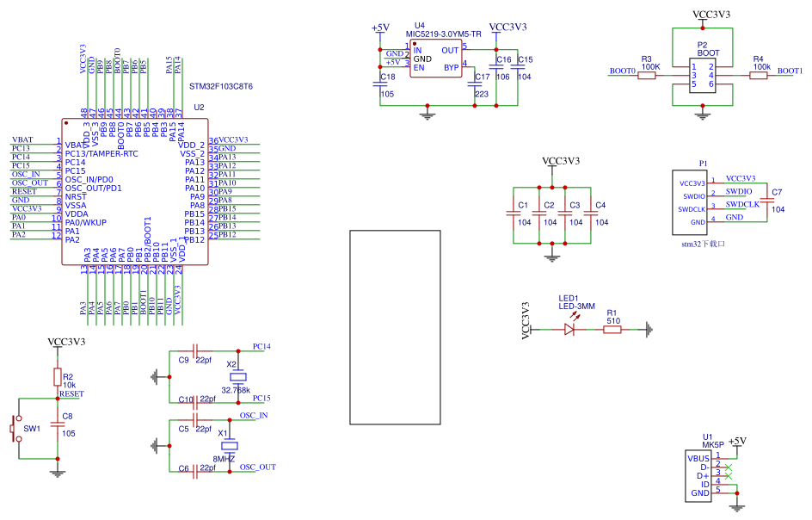Select the R4 100k resistor on BOOT1

758,76
